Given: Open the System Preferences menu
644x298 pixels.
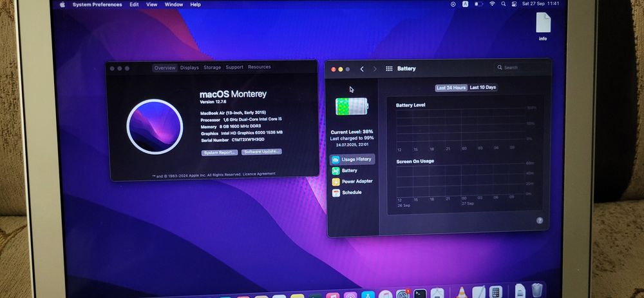Looking at the screenshot, I should (97, 5).
